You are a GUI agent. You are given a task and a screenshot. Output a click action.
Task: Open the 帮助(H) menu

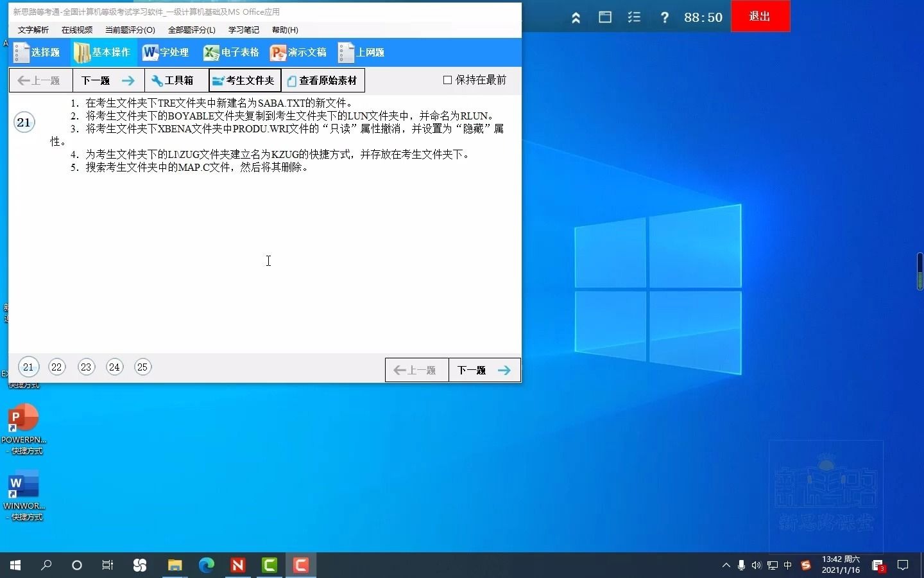(284, 30)
